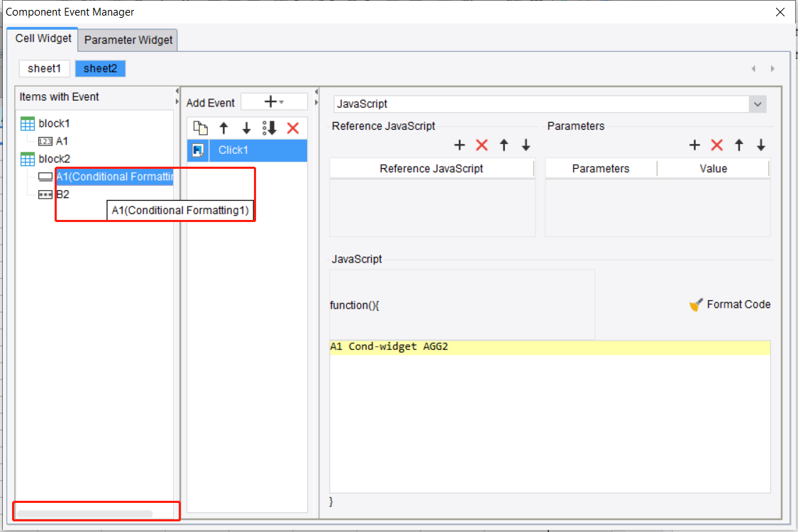Click the Click1 event icon
The height and width of the screenshot is (532, 798).
click(198, 150)
